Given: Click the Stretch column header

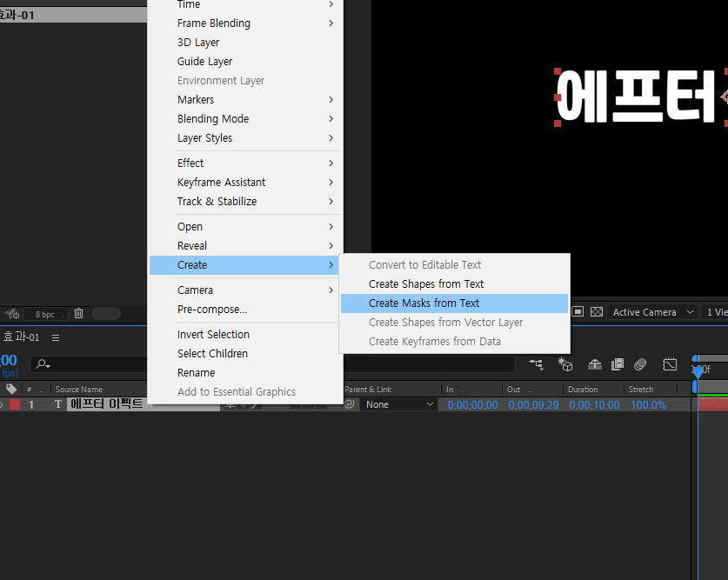Looking at the screenshot, I should (x=641, y=390).
